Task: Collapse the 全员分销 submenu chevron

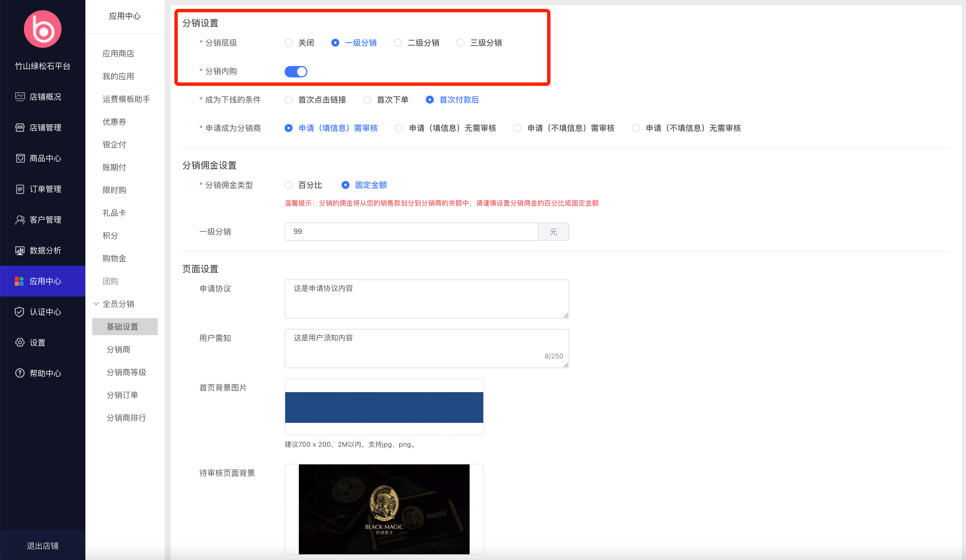Action: tap(96, 304)
